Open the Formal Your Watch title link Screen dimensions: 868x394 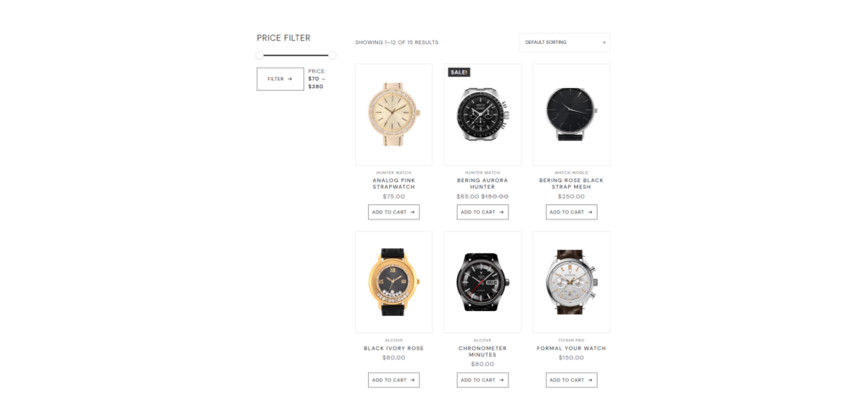[x=571, y=348]
